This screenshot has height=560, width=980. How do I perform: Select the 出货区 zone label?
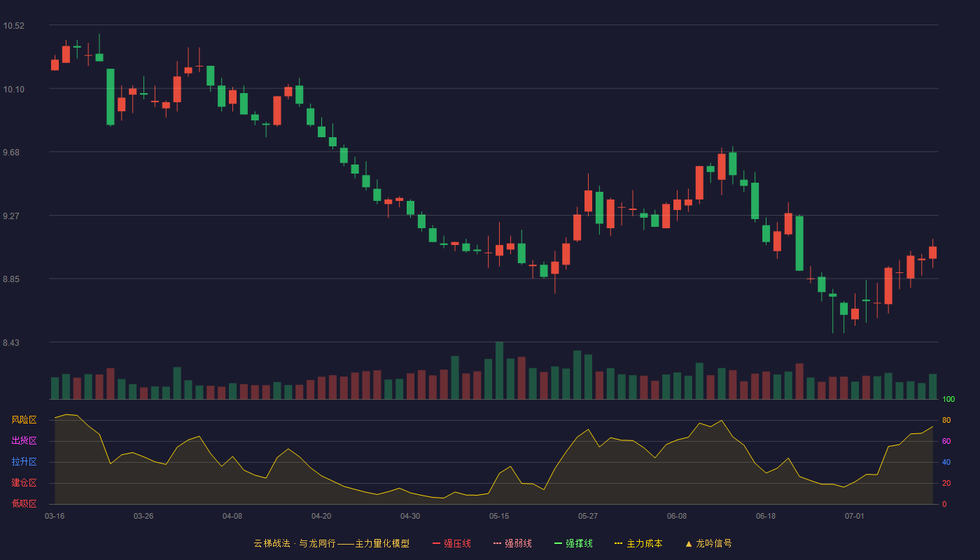[x=24, y=441]
